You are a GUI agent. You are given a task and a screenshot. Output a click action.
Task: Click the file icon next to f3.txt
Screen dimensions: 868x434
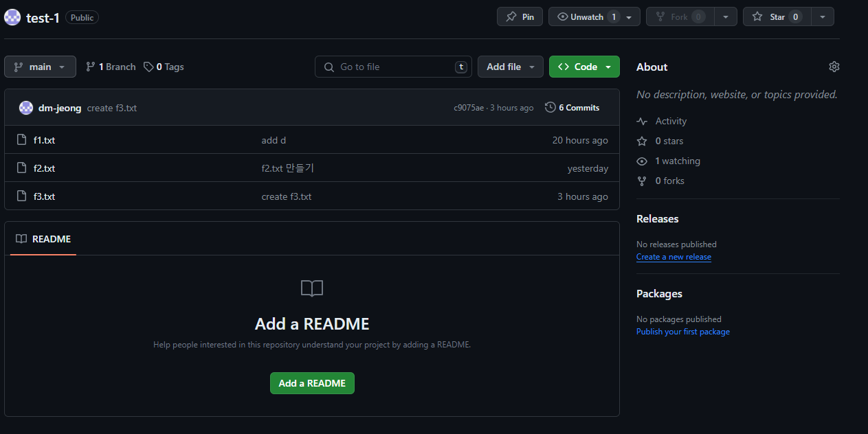click(21, 196)
